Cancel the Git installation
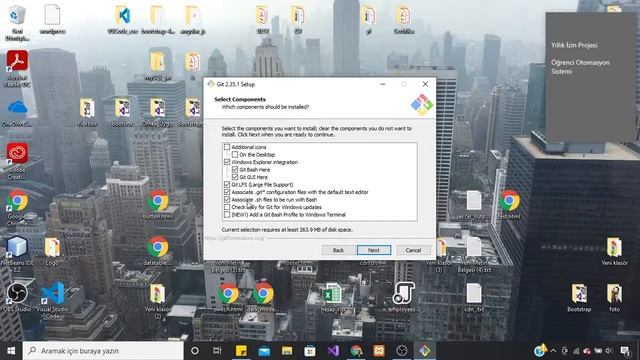The height and width of the screenshot is (360, 640). 413,250
